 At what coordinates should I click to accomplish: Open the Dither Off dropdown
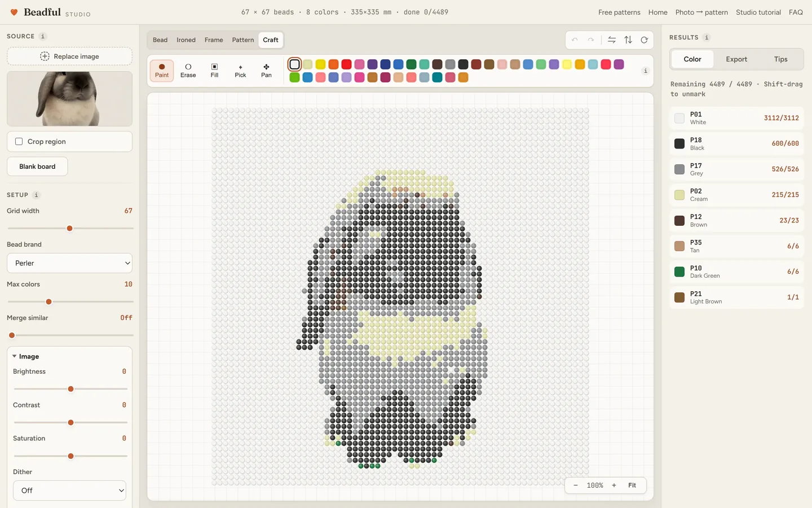[x=69, y=491]
